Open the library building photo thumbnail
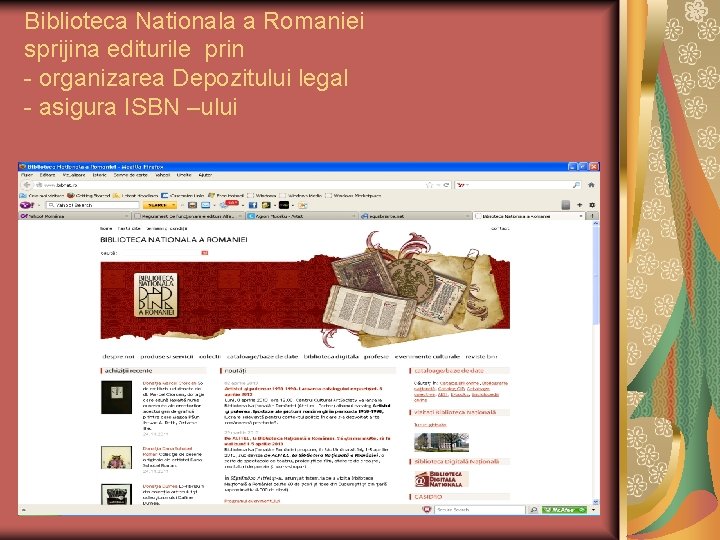720x540 pixels. pyautogui.click(x=441, y=442)
